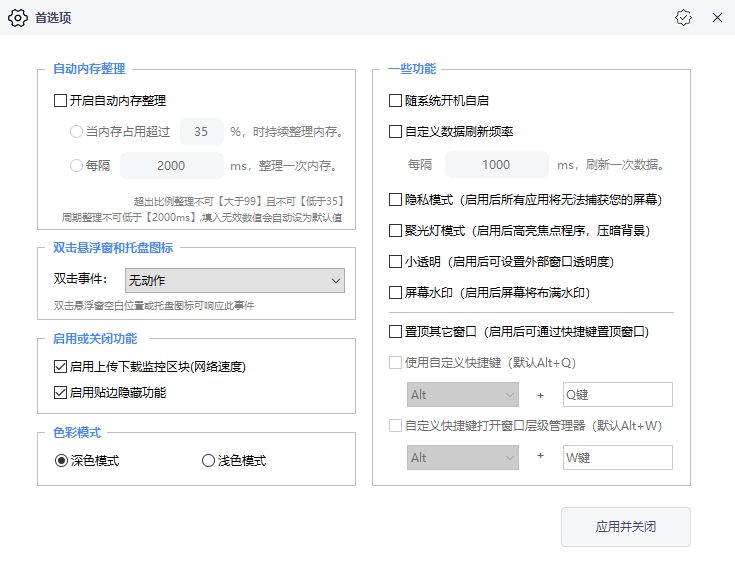The image size is (735, 579).
Task: Enable 随系统开机自启 checkbox
Action: click(x=395, y=101)
